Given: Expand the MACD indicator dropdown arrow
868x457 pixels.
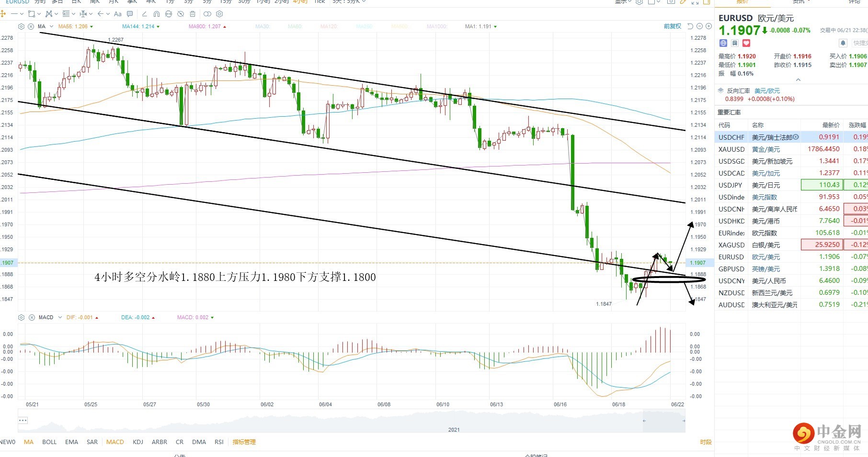Looking at the screenshot, I should tap(60, 317).
